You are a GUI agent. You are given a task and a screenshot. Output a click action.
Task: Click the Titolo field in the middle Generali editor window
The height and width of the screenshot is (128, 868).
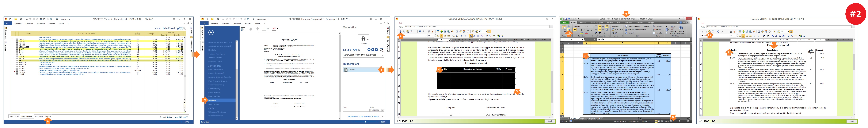point(477,27)
